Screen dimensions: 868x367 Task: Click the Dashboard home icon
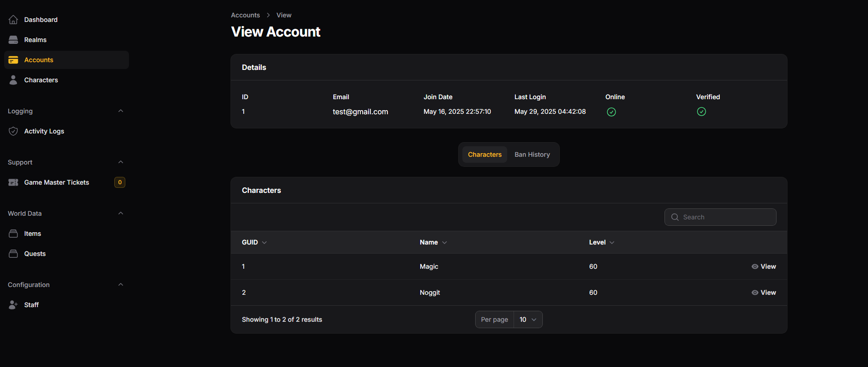click(13, 20)
